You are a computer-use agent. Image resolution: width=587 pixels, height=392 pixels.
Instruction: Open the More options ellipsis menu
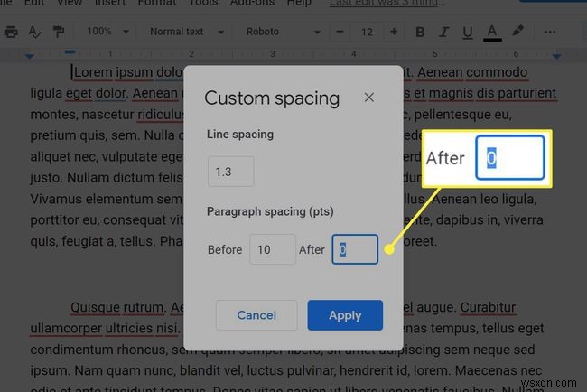click(550, 33)
